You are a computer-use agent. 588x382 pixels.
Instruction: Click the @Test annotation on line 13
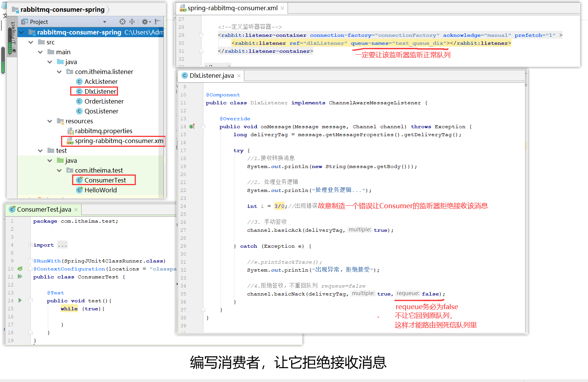click(x=56, y=293)
